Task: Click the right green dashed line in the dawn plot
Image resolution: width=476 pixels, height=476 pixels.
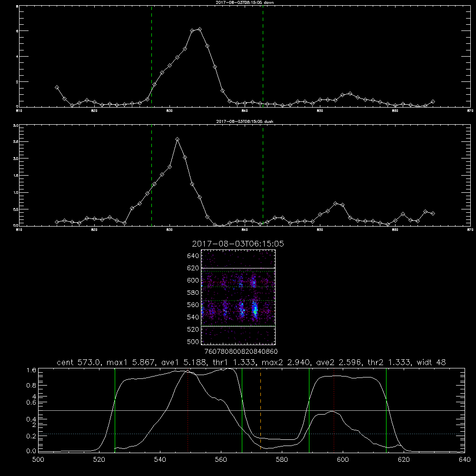Action: [x=263, y=56]
